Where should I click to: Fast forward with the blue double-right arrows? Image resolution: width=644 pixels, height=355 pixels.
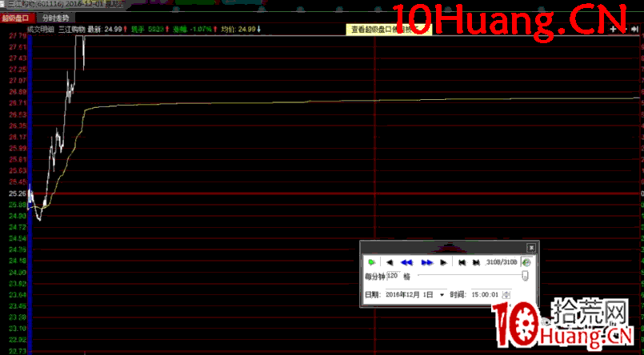click(426, 262)
